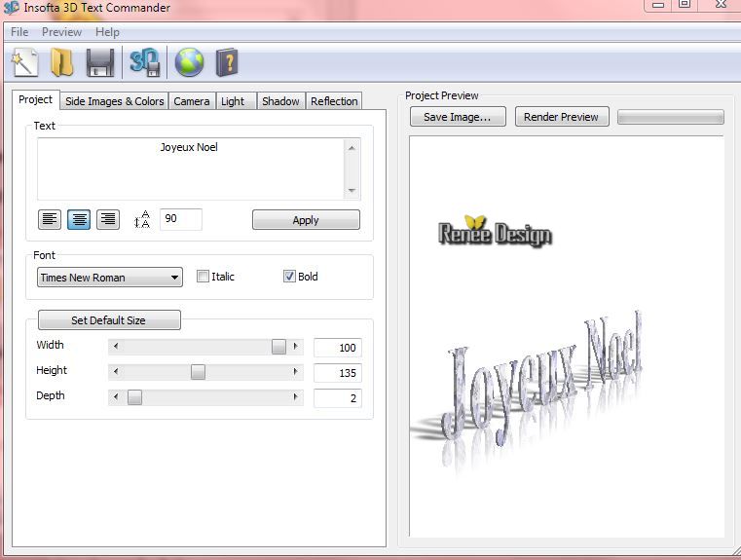Click the app icon in title bar
The height and width of the screenshot is (560, 741).
pyautogui.click(x=11, y=8)
